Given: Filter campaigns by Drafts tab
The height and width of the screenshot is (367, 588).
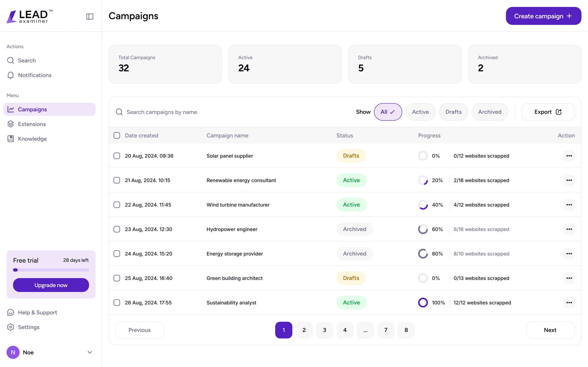Looking at the screenshot, I should tap(453, 112).
